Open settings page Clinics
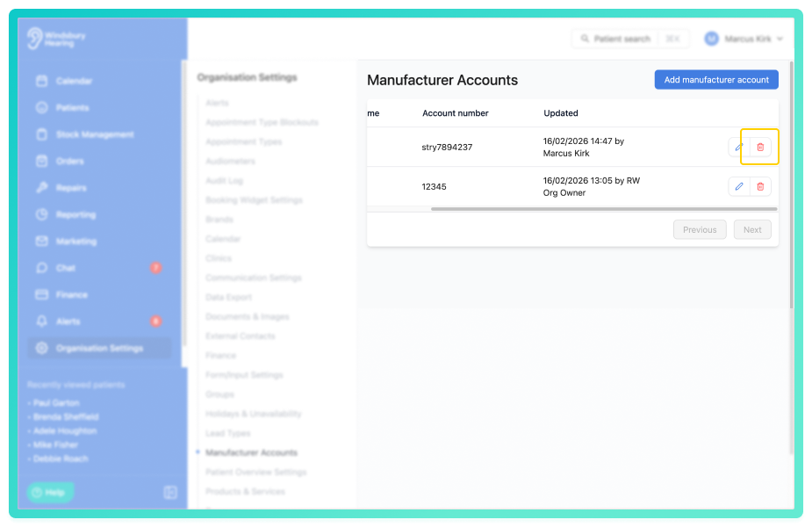812x527 pixels. (219, 258)
